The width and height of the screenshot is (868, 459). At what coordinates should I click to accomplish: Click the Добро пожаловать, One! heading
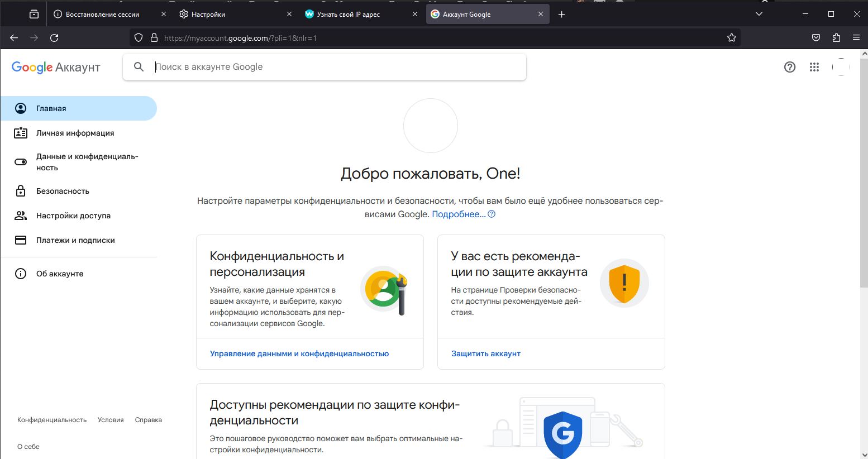coord(431,174)
